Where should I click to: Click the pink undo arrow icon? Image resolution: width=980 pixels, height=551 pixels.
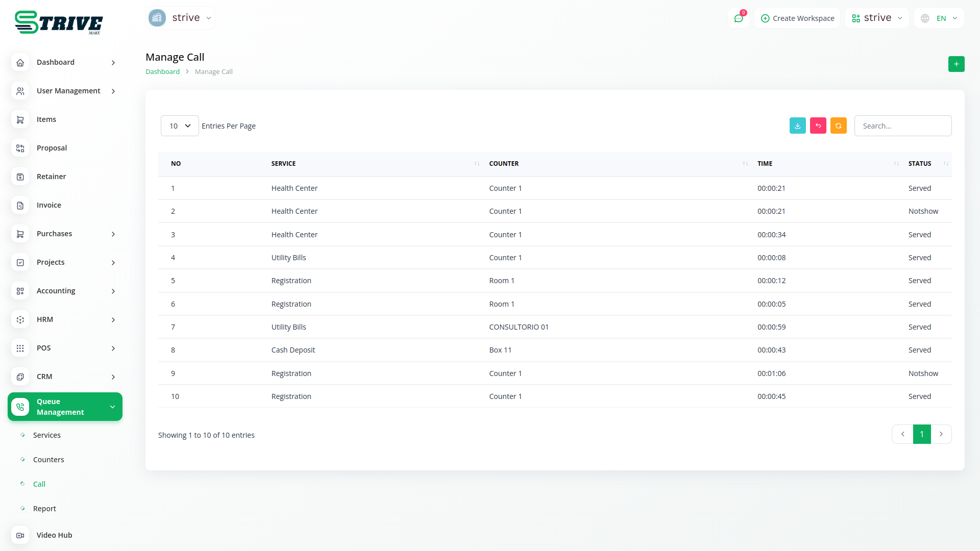click(818, 126)
